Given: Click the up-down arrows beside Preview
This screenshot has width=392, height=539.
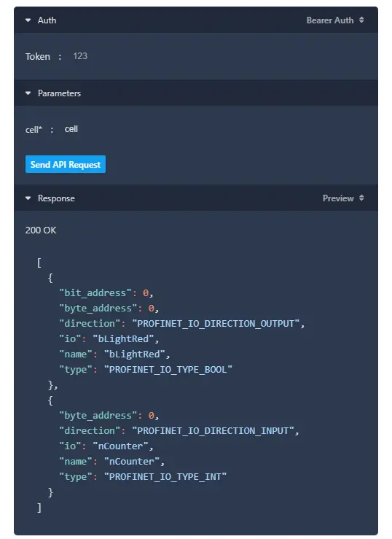Looking at the screenshot, I should (x=361, y=198).
